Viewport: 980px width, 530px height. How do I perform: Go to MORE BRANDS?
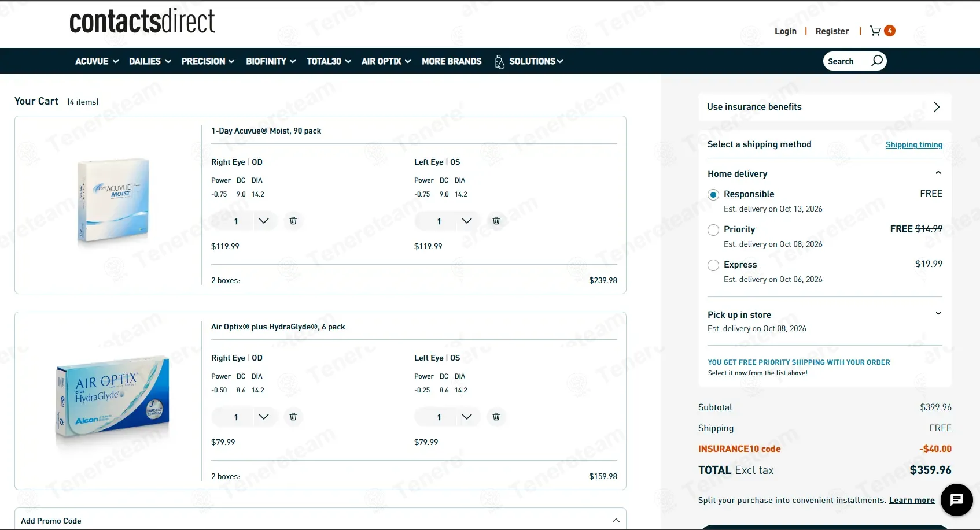451,61
